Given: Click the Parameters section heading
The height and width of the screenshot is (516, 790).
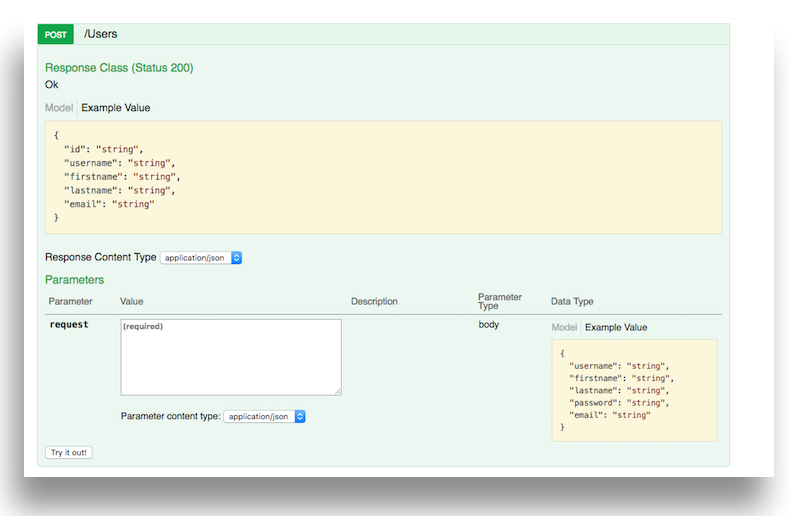Looking at the screenshot, I should tap(75, 280).
